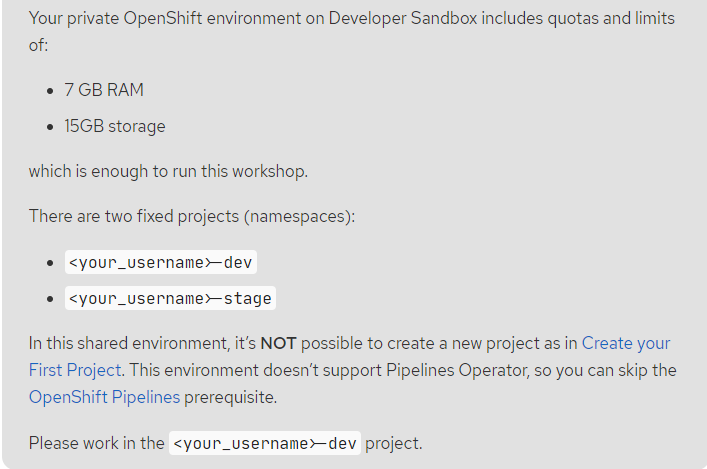Open the Create your First Project link
The height and width of the screenshot is (469, 707).
pyautogui.click(x=626, y=344)
